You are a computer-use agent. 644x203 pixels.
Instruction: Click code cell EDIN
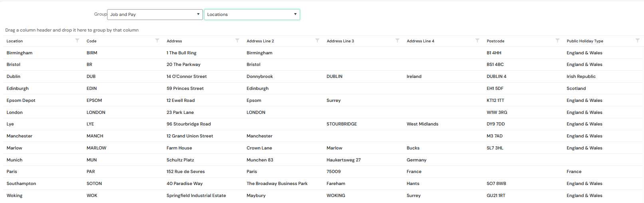[91, 88]
